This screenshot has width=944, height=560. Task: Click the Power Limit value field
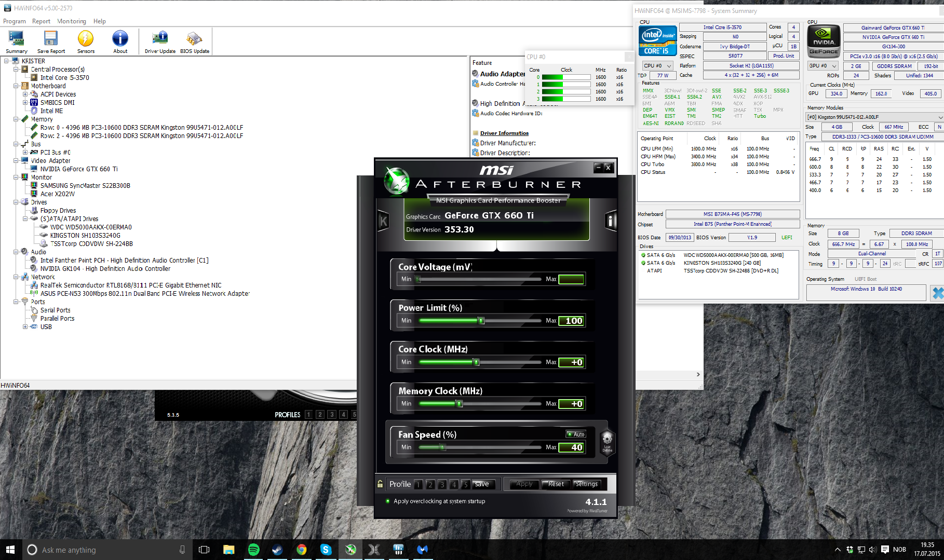572,321
